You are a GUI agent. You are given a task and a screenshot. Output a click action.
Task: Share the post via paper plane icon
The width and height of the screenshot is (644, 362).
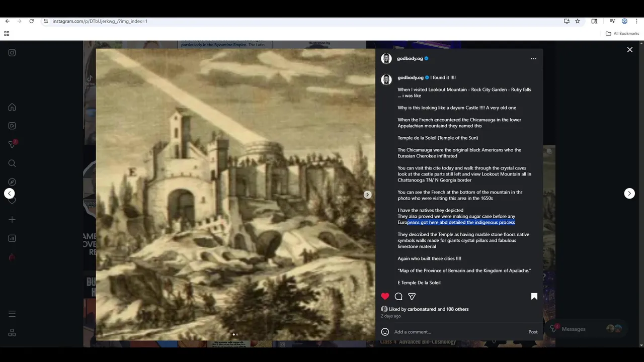[x=412, y=296]
